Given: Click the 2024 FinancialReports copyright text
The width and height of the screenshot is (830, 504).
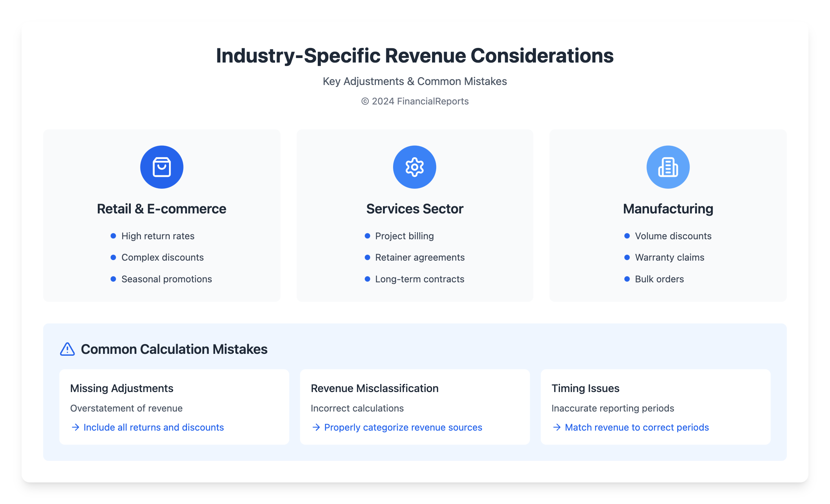Looking at the screenshot, I should click(415, 101).
